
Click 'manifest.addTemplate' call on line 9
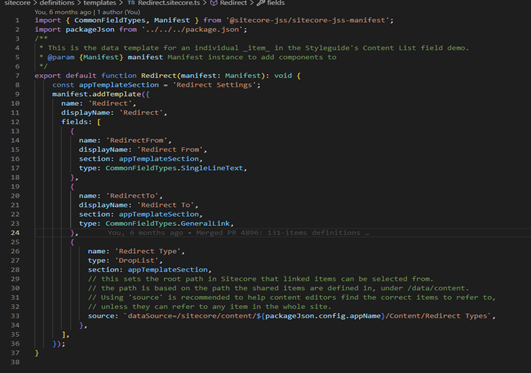click(97, 94)
